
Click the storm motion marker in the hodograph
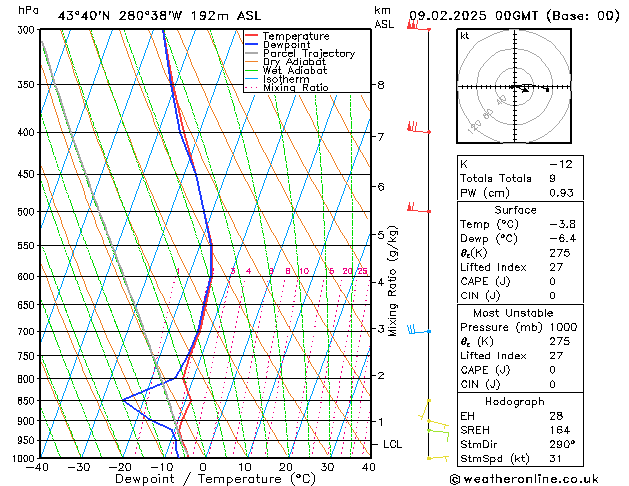coord(526,89)
